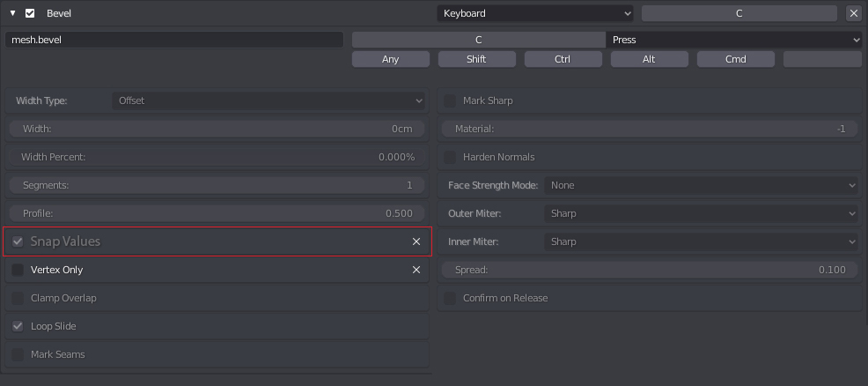Click the Segments value field

tap(217, 185)
